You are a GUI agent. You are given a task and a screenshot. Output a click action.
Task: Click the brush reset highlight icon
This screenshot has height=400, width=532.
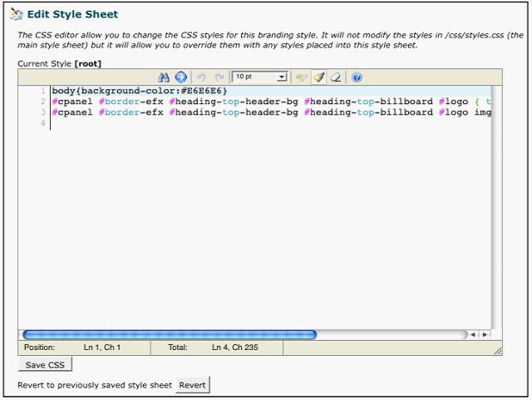point(319,77)
